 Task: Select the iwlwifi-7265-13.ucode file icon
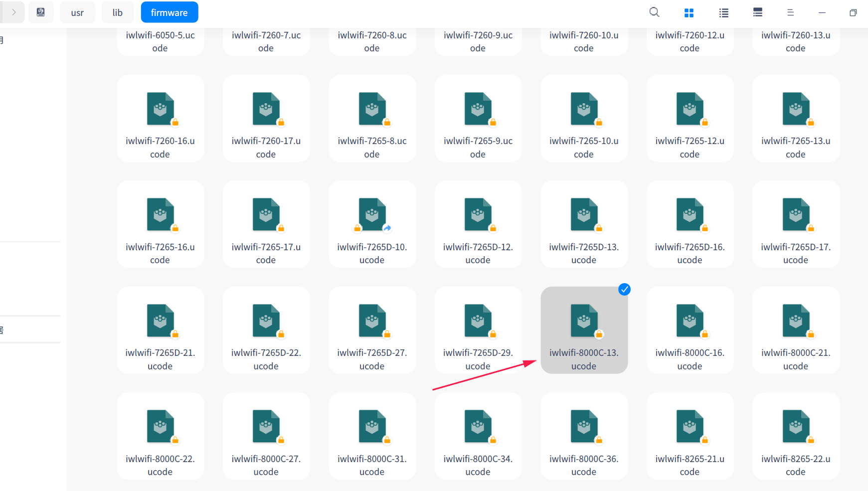[x=795, y=109]
